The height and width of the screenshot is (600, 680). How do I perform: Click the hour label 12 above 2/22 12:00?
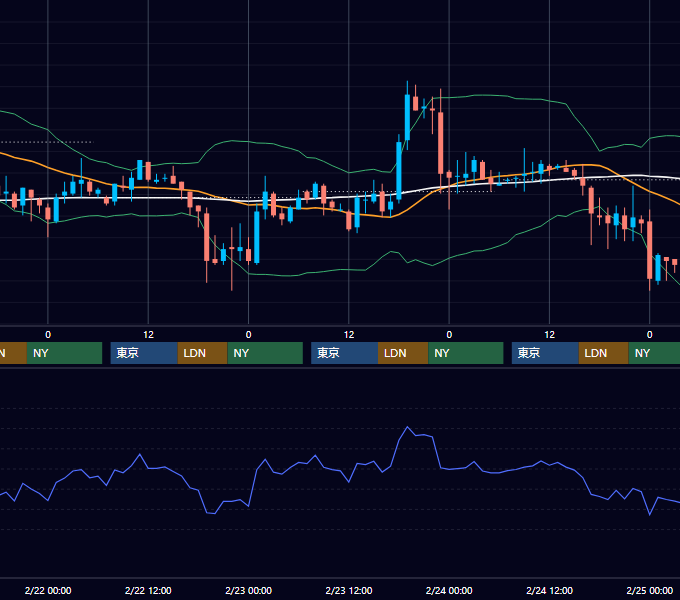[x=148, y=335]
